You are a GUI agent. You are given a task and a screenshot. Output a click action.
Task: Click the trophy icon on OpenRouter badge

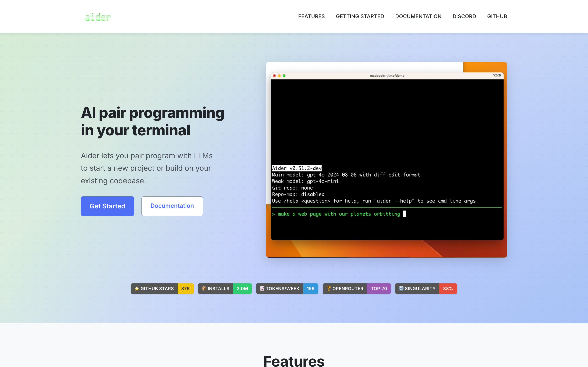pos(329,288)
